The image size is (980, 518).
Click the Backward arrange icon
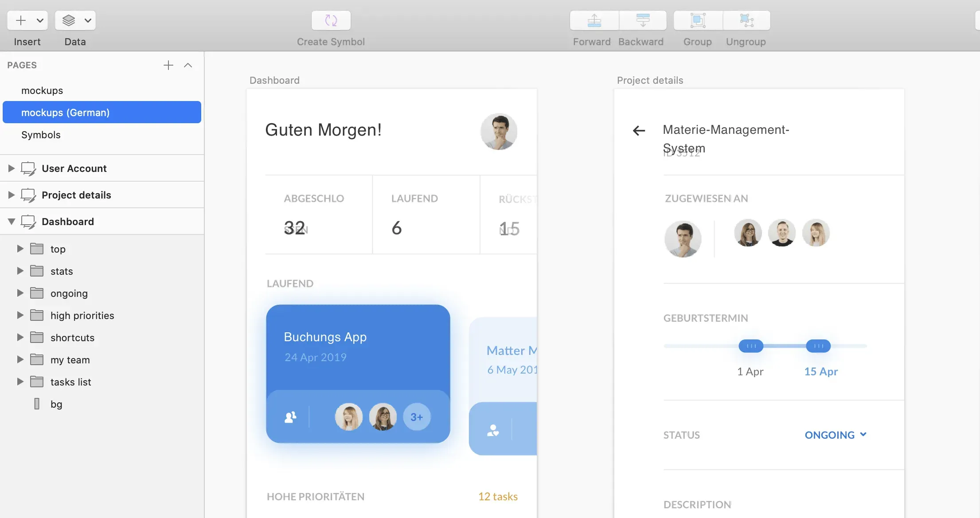(642, 20)
